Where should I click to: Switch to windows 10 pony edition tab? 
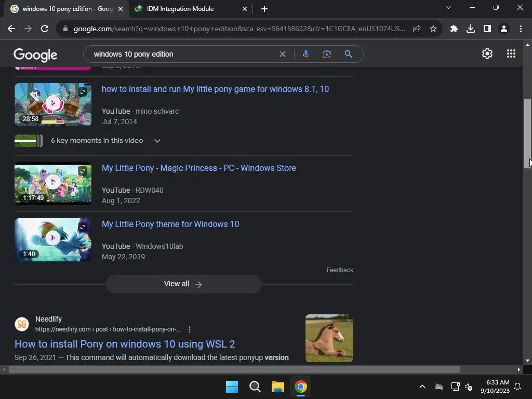click(66, 9)
